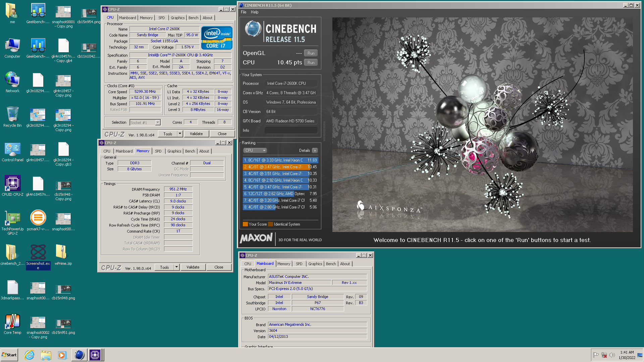
Task: Switch to Cinebench taskbar icon
Action: click(79, 355)
